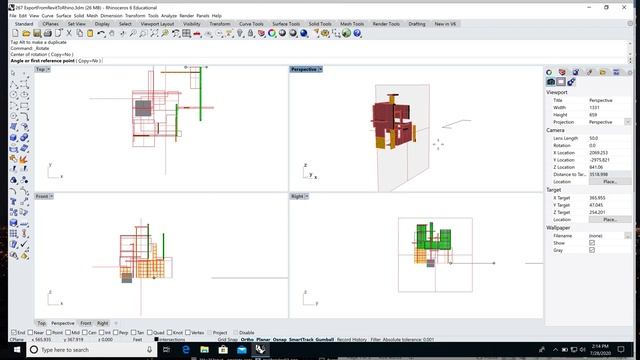Open the Layers panel icon
This screenshot has width=640, height=360.
point(562,72)
